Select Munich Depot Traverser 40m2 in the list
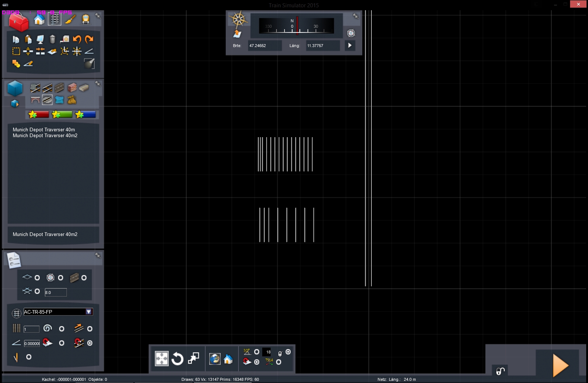Screen dimensions: 588x383 (x=45, y=135)
